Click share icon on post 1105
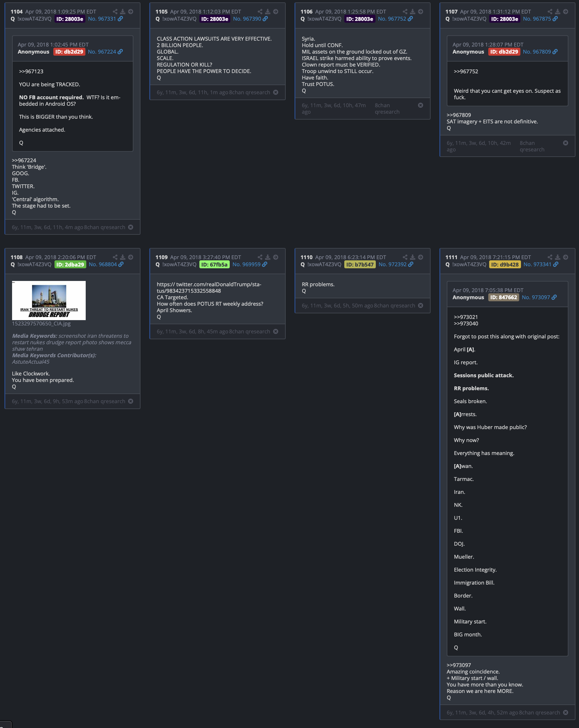579x728 pixels. click(x=260, y=11)
